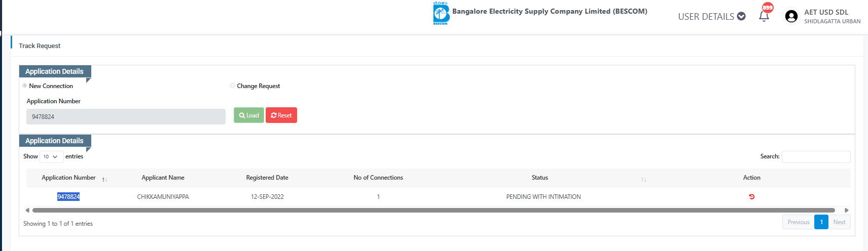Sort by Status column arrows
Image resolution: width=868 pixels, height=251 pixels.
point(643,180)
